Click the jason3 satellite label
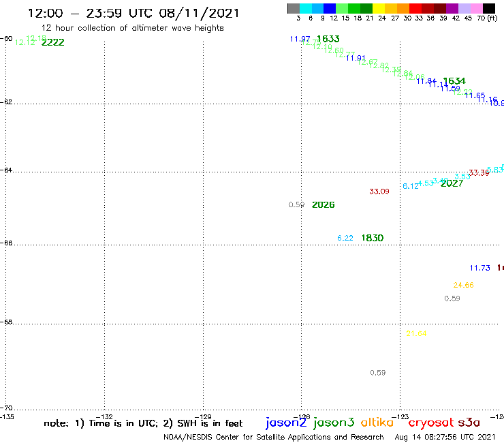 pos(334,423)
